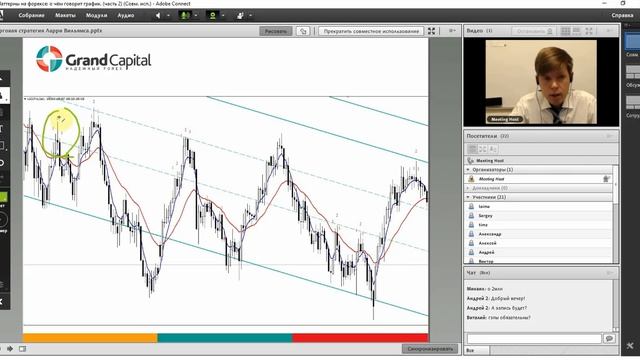Click the Рисовать button
The image size is (640, 360).
(x=276, y=31)
